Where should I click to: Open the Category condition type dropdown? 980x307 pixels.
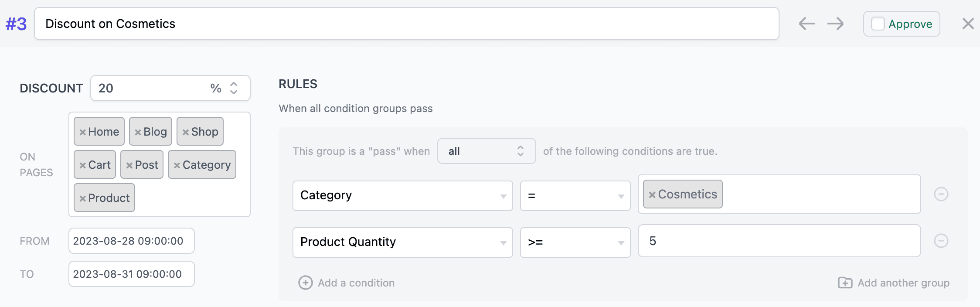[402, 196]
